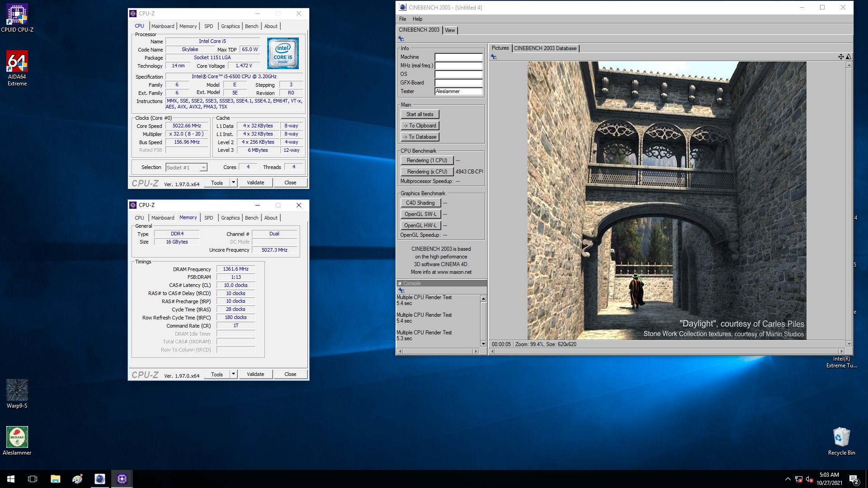Screen dimensions: 868x488
Task: Switch to CPU tab in bottom CPU-Z
Action: click(139, 218)
